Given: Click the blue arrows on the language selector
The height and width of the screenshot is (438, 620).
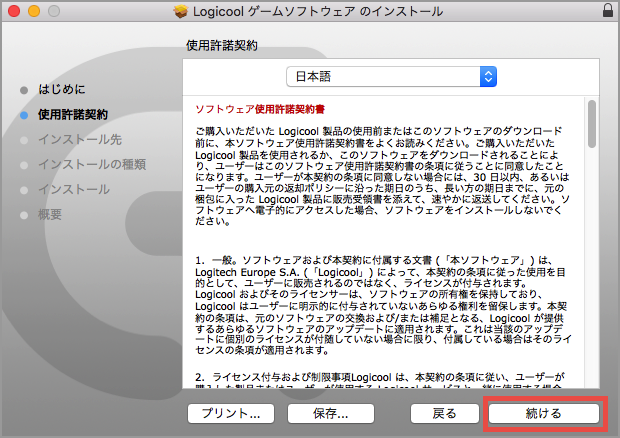Looking at the screenshot, I should point(488,77).
